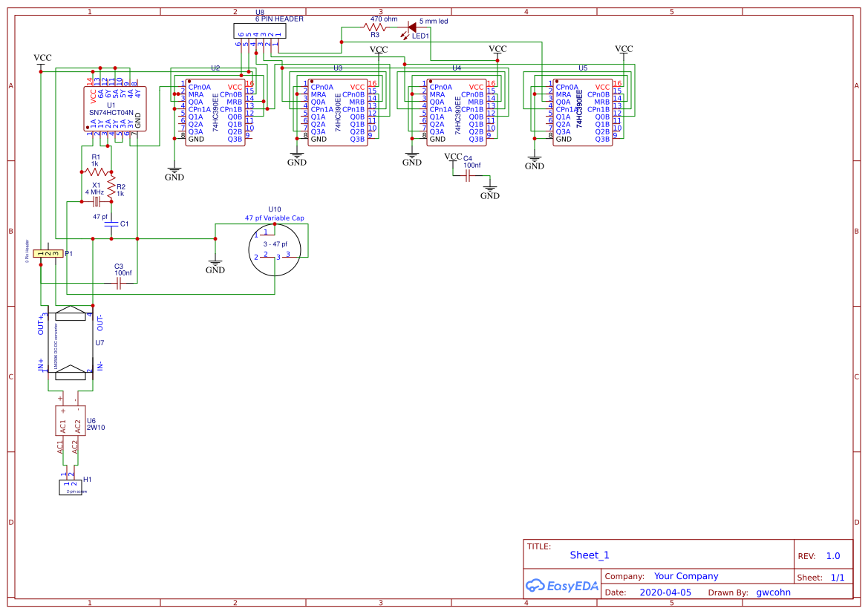Select the GND symbol below U2
Image resolution: width=868 pixels, height=614 pixels.
[x=173, y=172]
